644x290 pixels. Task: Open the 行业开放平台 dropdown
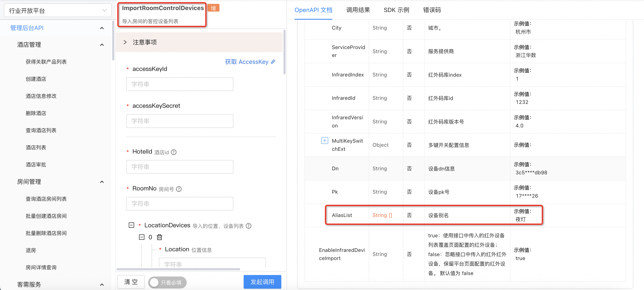[58, 10]
